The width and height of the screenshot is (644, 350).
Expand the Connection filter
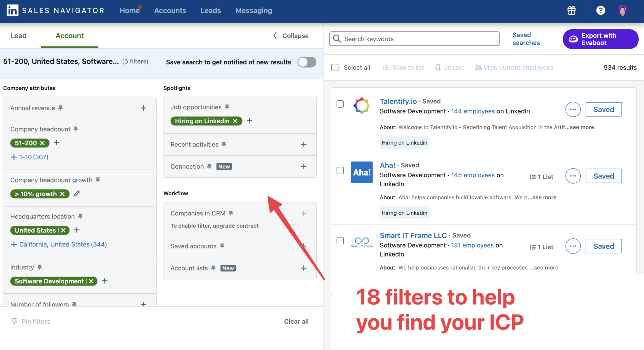coord(304,166)
